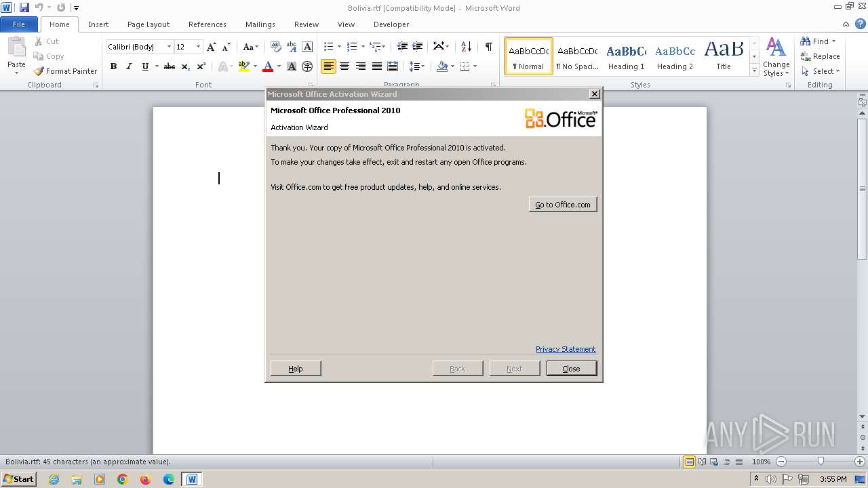The width and height of the screenshot is (868, 488).
Task: Click the red font color button
Action: coord(268,66)
